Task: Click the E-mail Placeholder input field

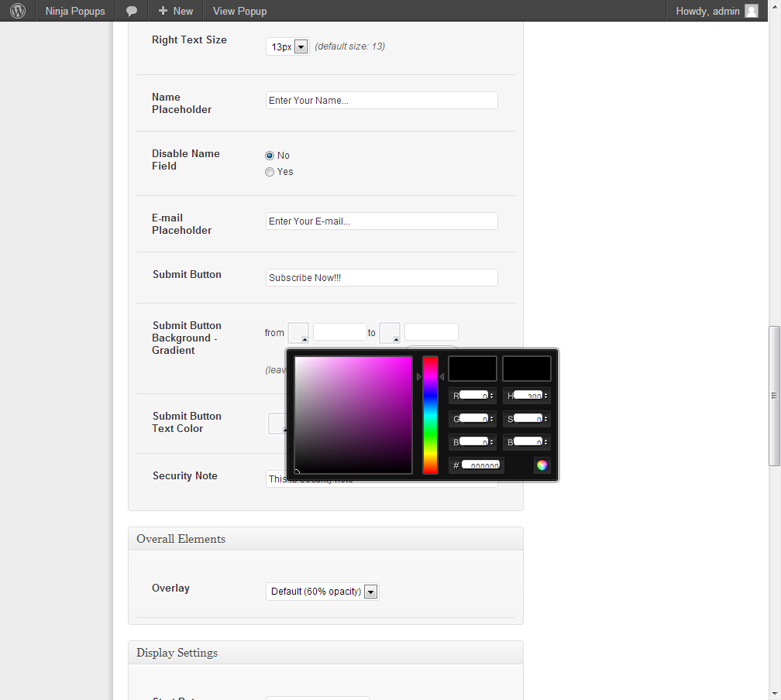Action: (381, 221)
